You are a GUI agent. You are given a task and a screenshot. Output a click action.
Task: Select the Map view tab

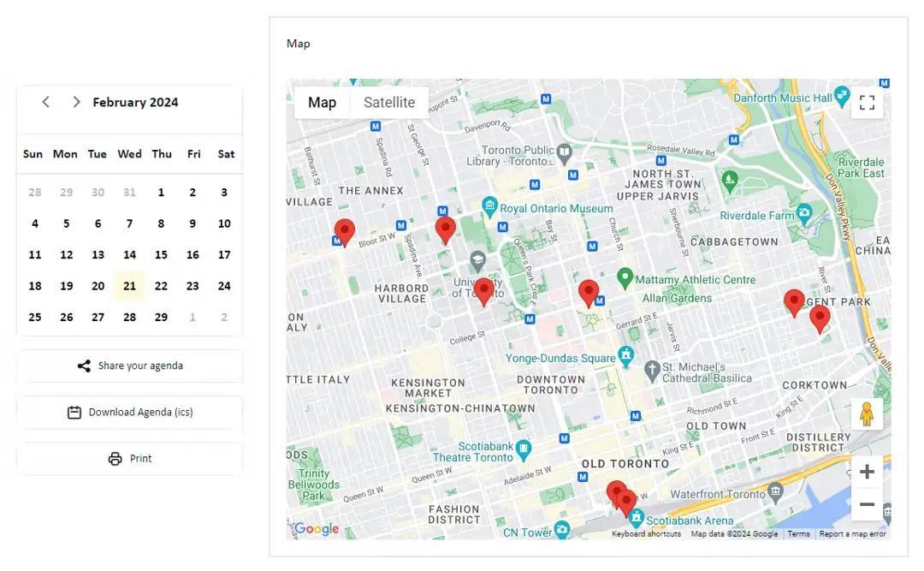coord(323,103)
